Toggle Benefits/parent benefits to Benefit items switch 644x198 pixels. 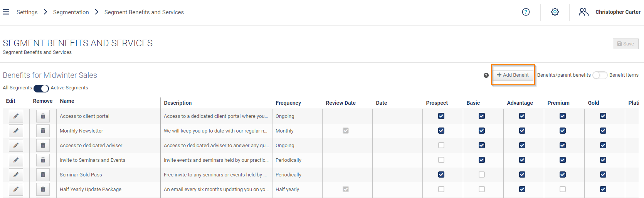pos(600,75)
